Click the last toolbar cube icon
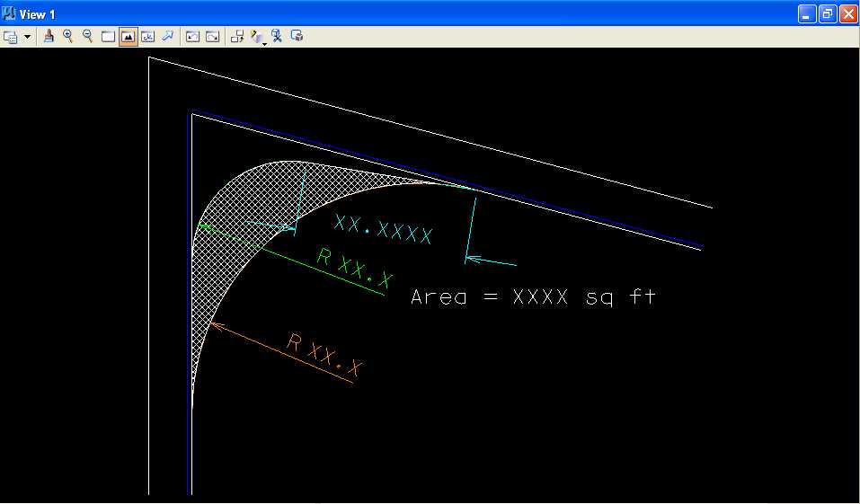Screen dimensions: 860x504 (297, 37)
